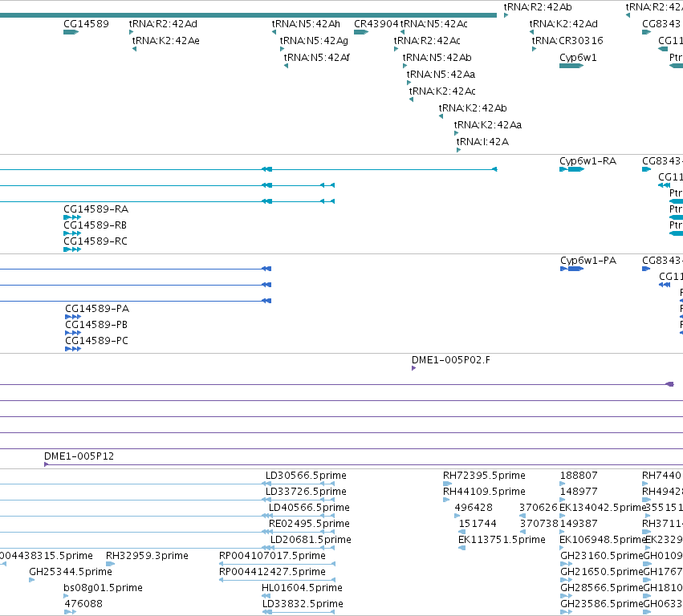Click the tRNA:K2:42Ad label
This screenshot has width=683, height=616.
point(563,24)
